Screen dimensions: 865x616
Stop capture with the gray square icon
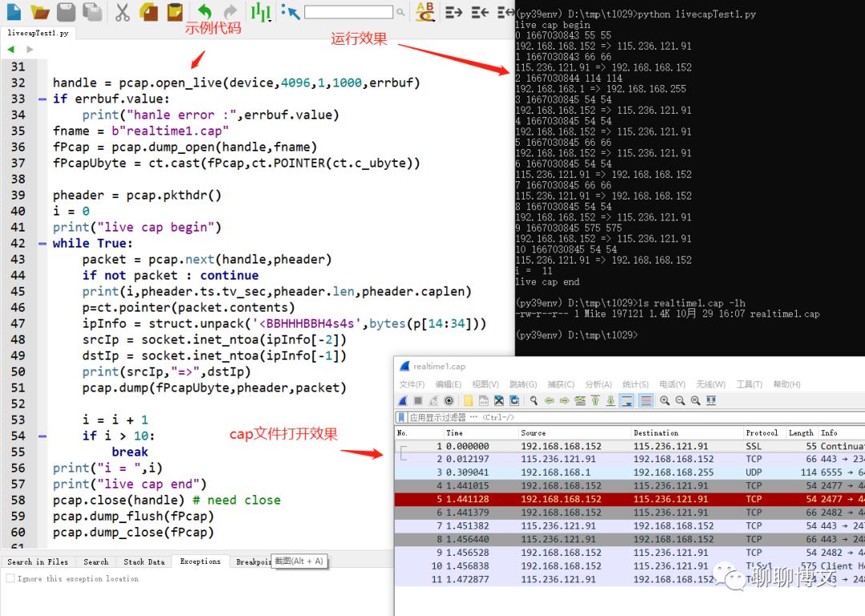pos(418,401)
